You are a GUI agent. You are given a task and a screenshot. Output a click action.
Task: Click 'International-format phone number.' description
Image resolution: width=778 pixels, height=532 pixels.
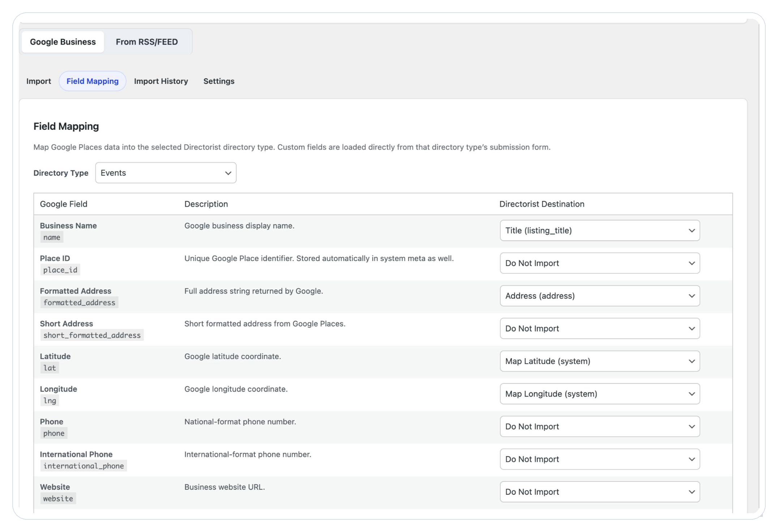pyautogui.click(x=248, y=454)
